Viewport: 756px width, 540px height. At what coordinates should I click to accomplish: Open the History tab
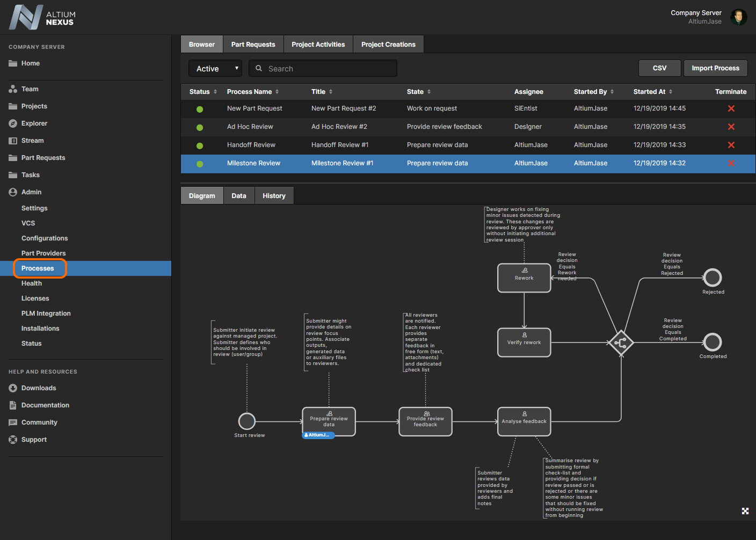tap(274, 196)
